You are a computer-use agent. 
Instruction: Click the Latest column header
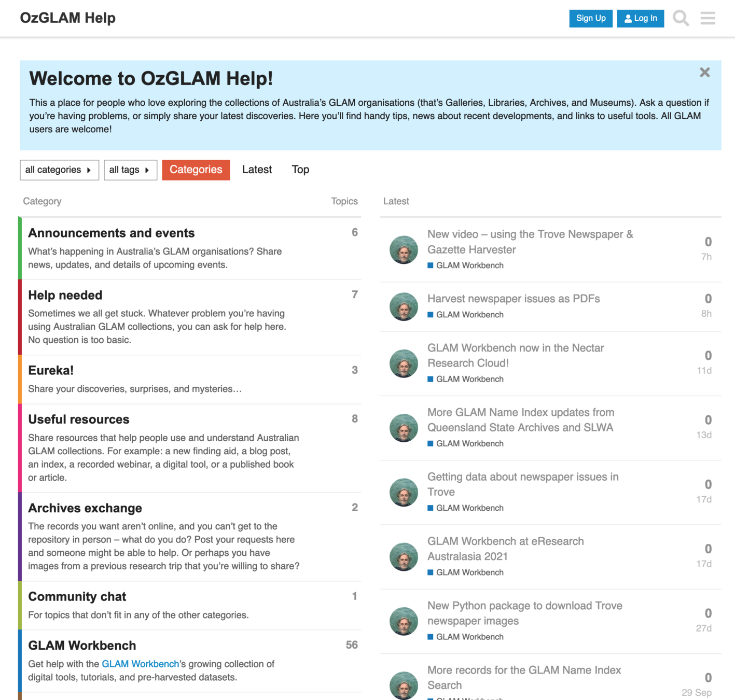[x=396, y=201]
